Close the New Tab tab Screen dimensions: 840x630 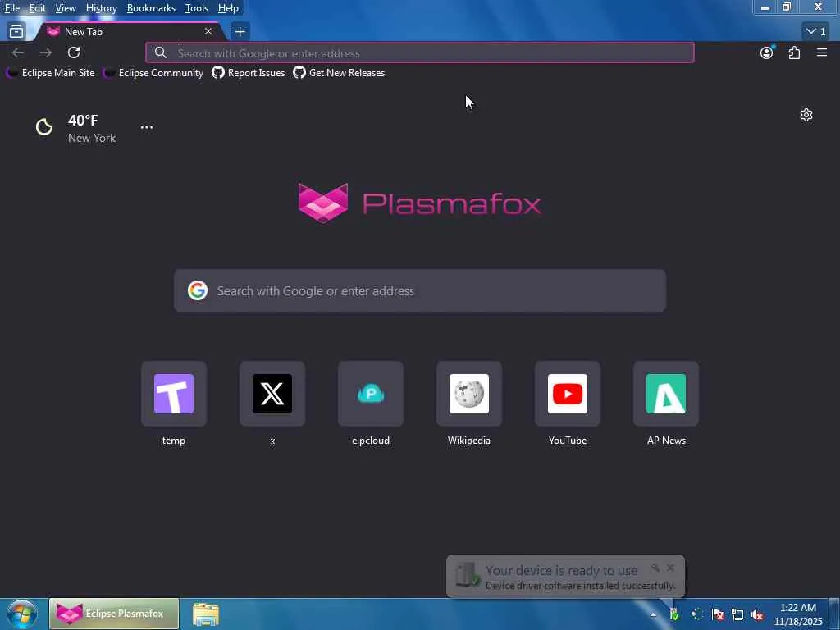point(208,32)
